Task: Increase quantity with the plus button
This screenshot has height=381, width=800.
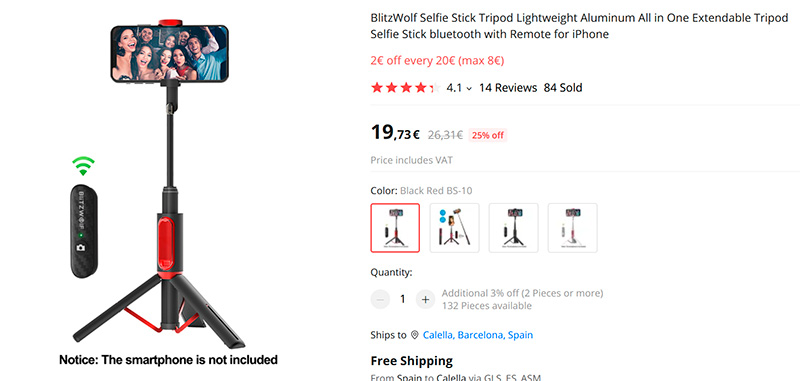Action: click(x=425, y=299)
